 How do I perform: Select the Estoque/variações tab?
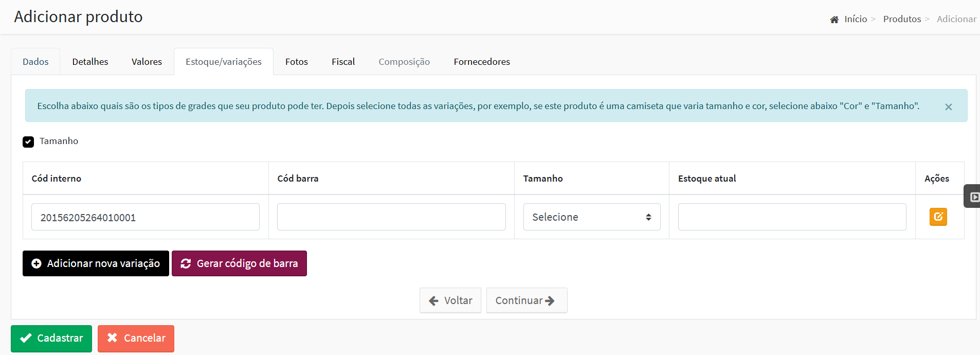click(224, 62)
